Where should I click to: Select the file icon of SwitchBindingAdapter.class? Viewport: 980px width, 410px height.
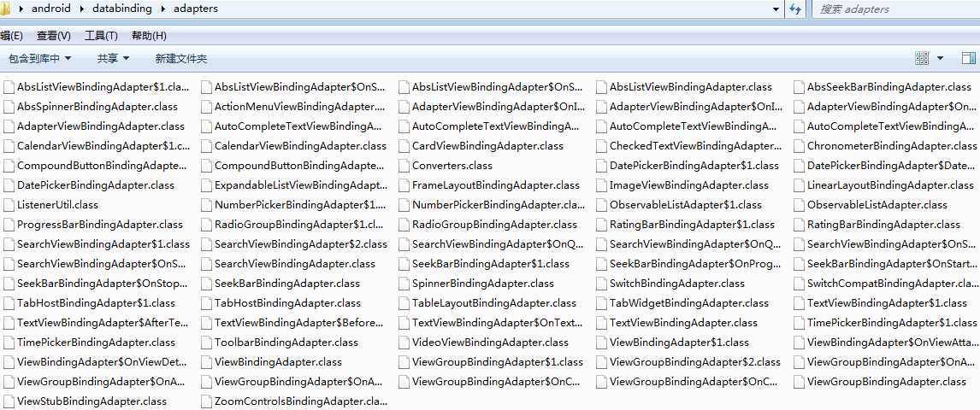(600, 284)
